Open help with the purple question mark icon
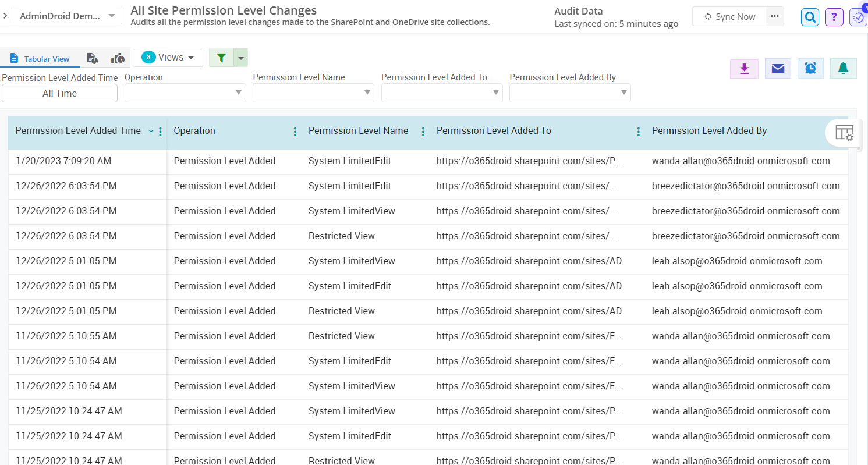This screenshot has width=868, height=465. point(834,17)
